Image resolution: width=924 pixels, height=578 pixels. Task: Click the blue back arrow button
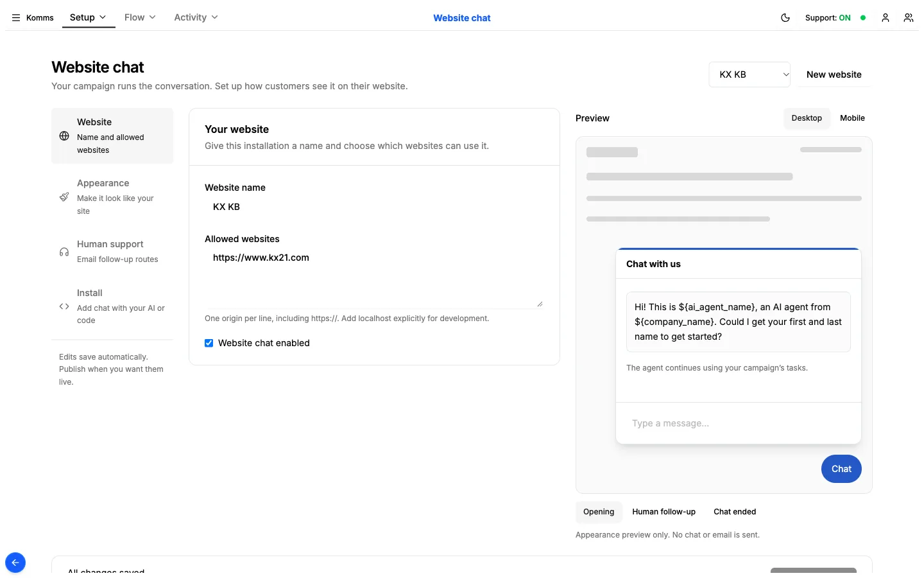(x=15, y=563)
